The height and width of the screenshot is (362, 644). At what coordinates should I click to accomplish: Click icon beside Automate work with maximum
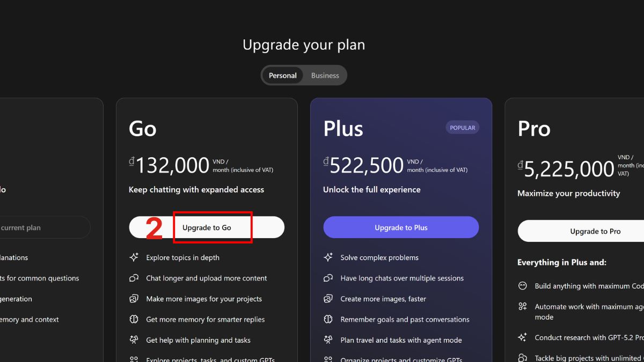click(x=523, y=307)
